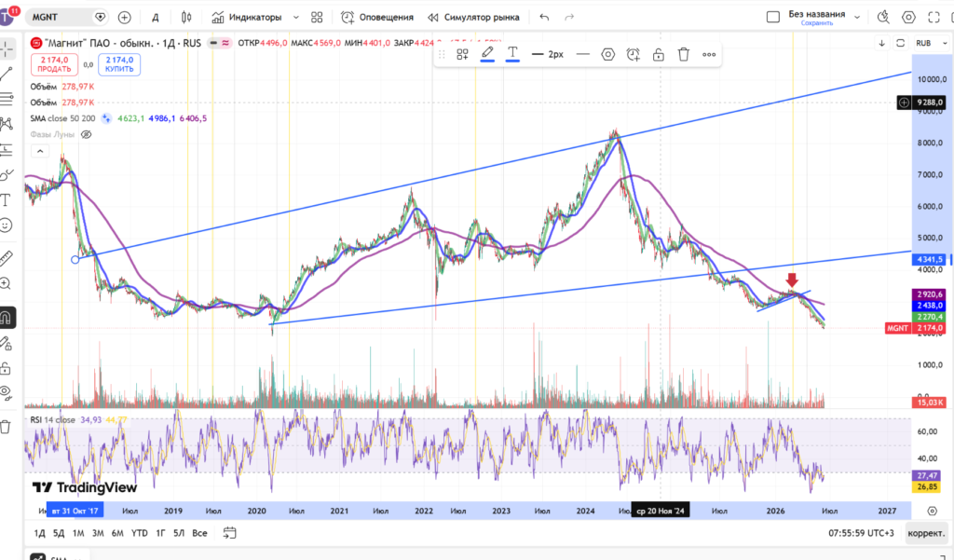This screenshot has width=954, height=560.
Task: Delete the selected drawing with trash icon
Action: (684, 54)
